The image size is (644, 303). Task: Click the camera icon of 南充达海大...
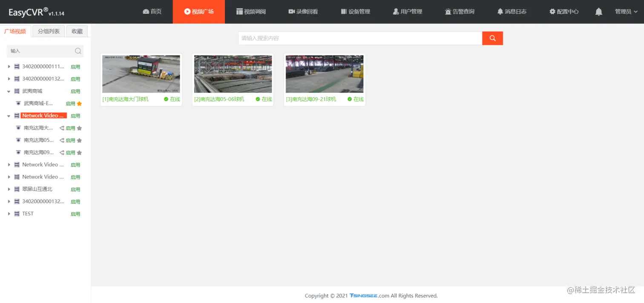(x=18, y=128)
